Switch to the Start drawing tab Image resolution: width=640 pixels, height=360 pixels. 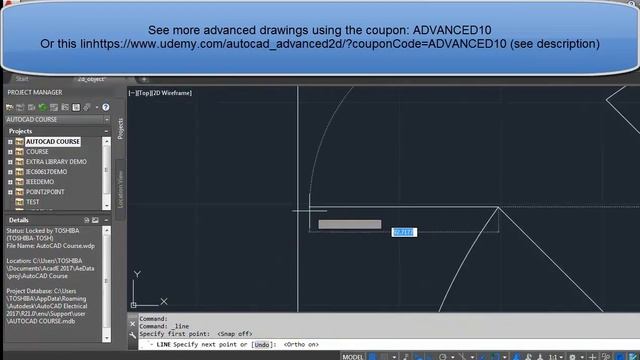click(22, 79)
